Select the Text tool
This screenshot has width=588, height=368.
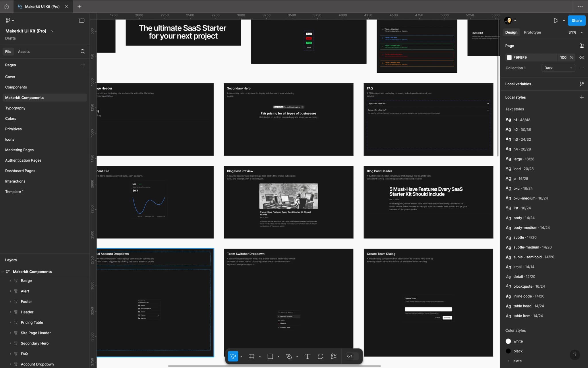[307, 356]
